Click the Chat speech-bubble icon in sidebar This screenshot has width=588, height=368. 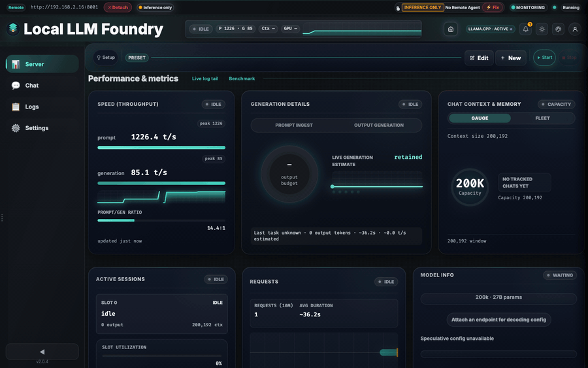pyautogui.click(x=16, y=86)
